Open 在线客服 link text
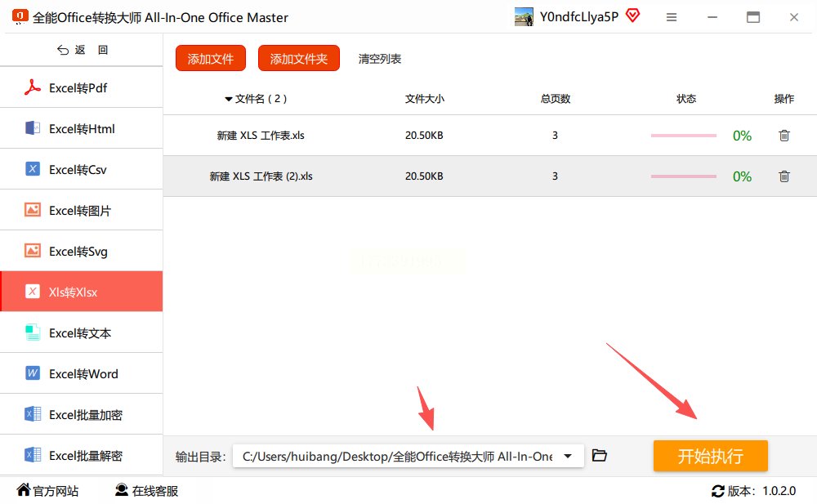 pyautogui.click(x=154, y=491)
